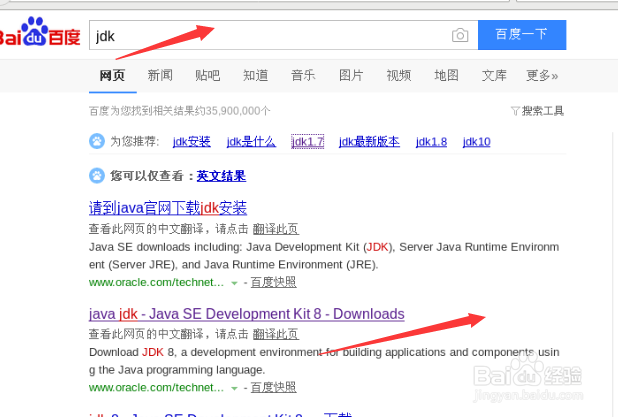This screenshot has width=618, height=417.
Task: Open camera image search icon
Action: tap(460, 35)
